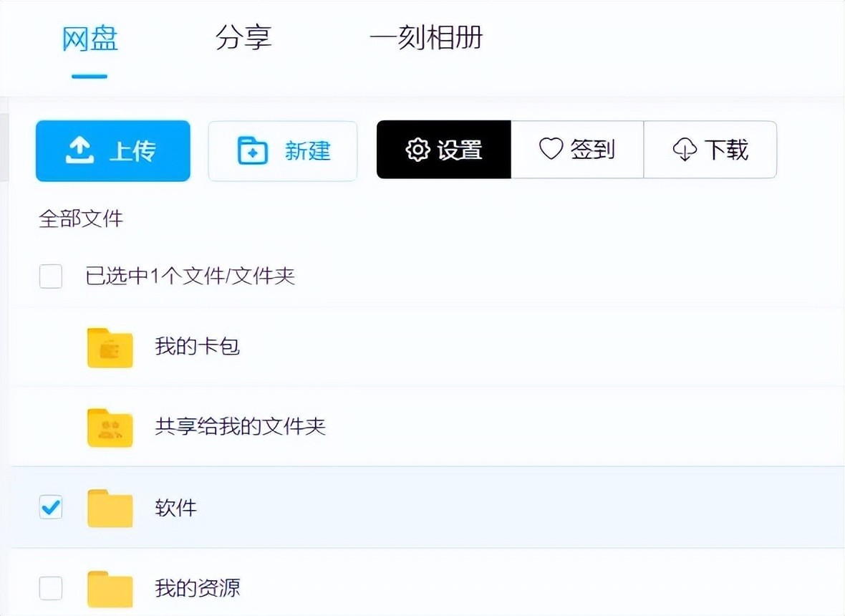Click the 我的资源 folder icon
Viewport: 845px width, 616px height.
[x=110, y=589]
